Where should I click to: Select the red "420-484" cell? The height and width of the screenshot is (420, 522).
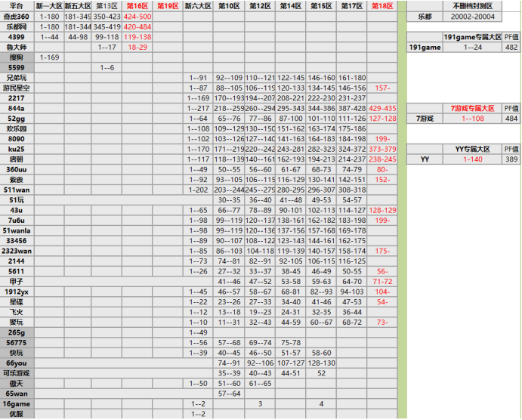[137, 26]
